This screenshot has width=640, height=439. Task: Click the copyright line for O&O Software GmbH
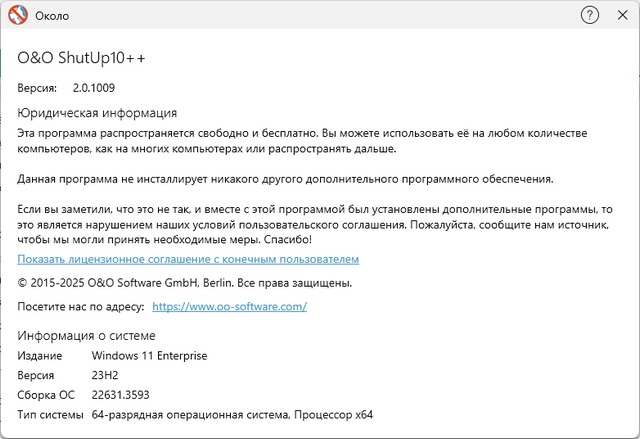pyautogui.click(x=185, y=283)
